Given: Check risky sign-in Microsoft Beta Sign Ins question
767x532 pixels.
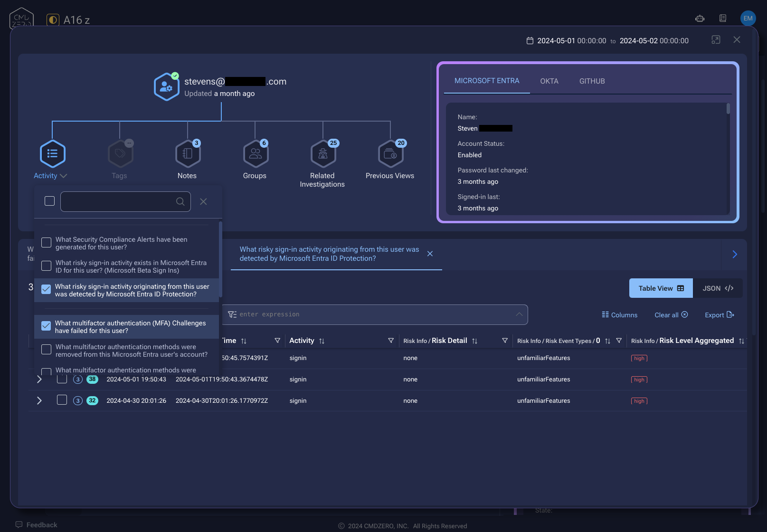Looking at the screenshot, I should coord(47,266).
